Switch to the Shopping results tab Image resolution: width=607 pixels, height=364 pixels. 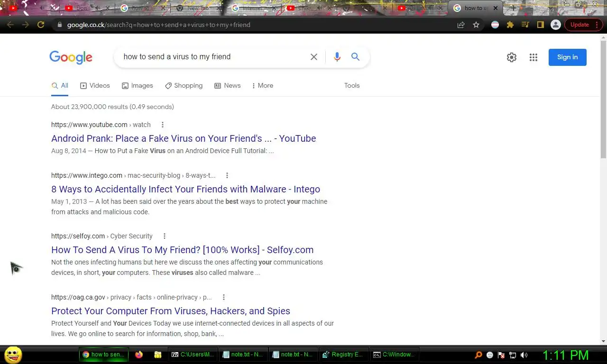184,86
